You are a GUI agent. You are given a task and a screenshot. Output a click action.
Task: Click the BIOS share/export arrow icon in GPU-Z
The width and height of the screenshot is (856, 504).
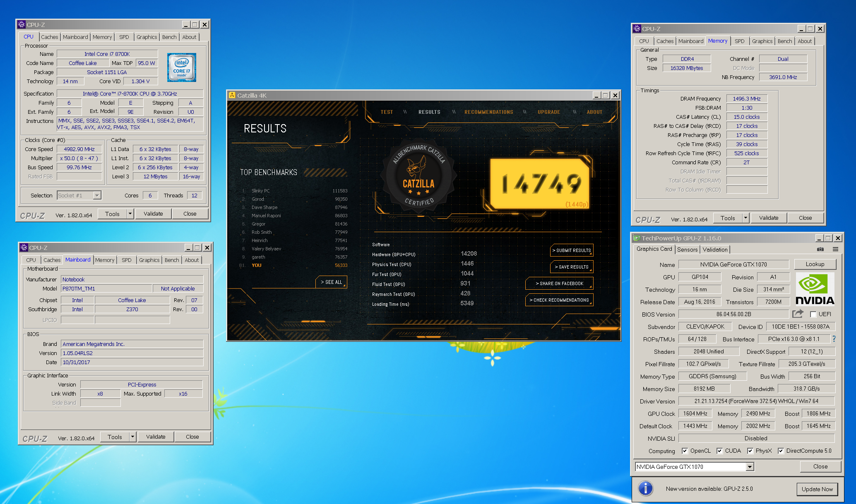pos(798,314)
